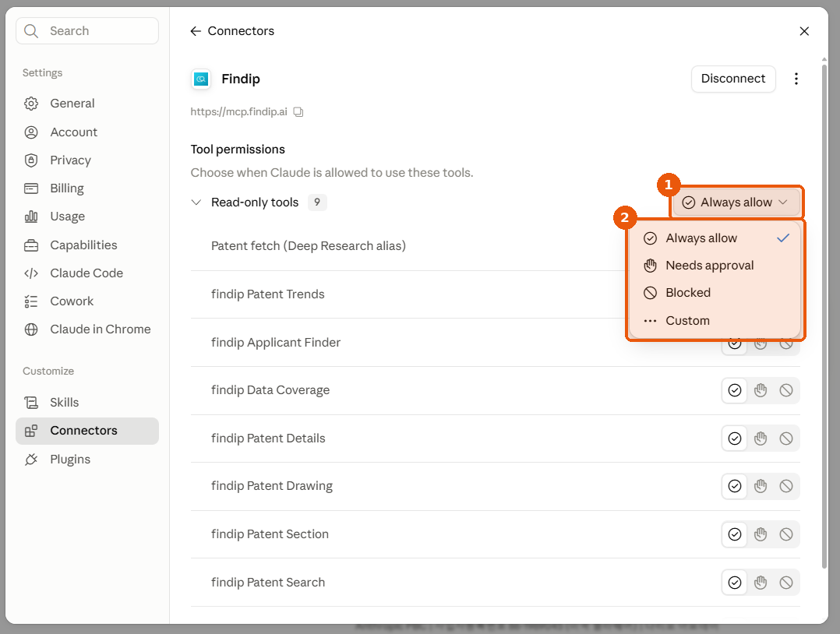Image resolution: width=840 pixels, height=634 pixels.
Task: Set findip Patent Details to needs approval
Action: tap(761, 439)
